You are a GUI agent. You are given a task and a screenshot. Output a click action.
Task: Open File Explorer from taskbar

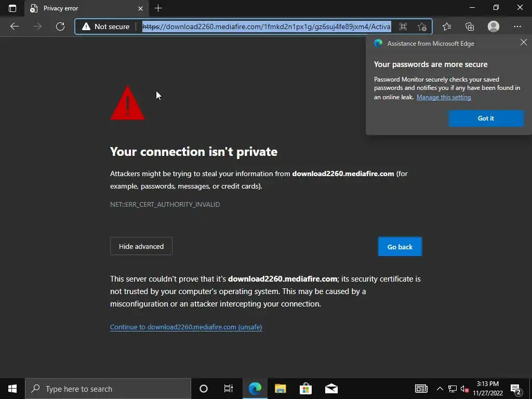(x=280, y=389)
